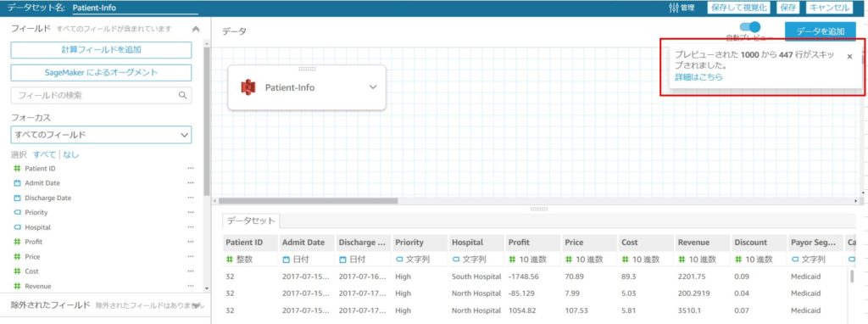This screenshot has height=324, width=868.
Task: Click the Admit Date calendar icon in field list
Action: click(17, 182)
